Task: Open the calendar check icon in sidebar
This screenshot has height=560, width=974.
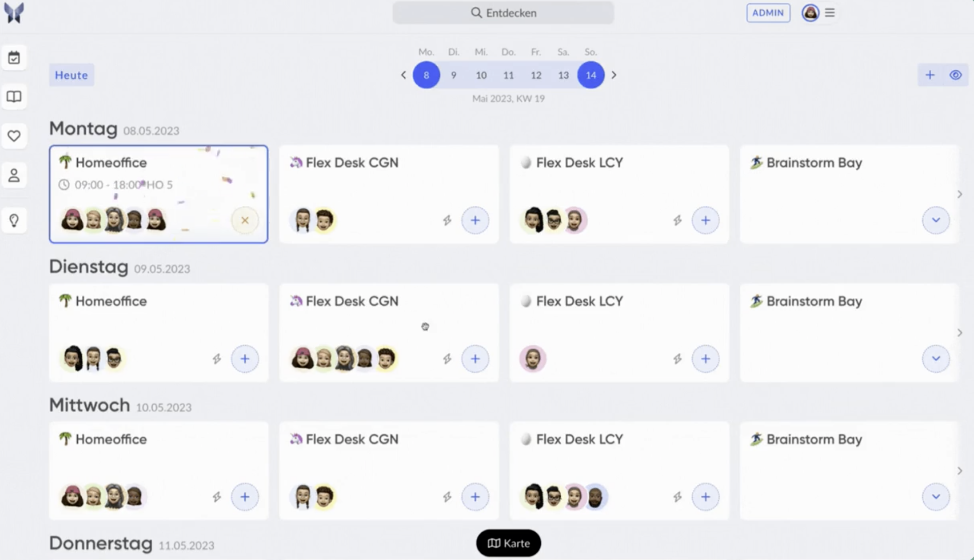Action: tap(14, 58)
